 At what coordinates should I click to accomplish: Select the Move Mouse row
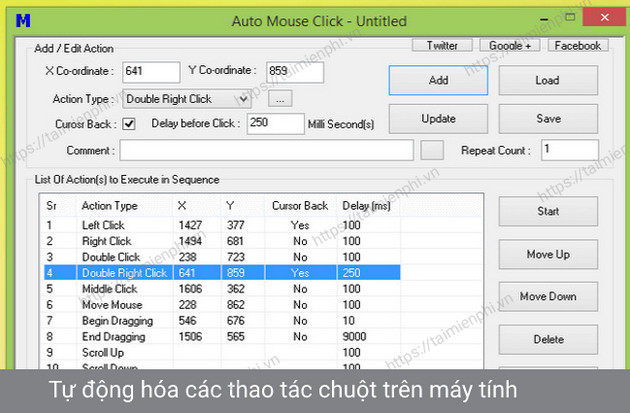pyautogui.click(x=222, y=305)
